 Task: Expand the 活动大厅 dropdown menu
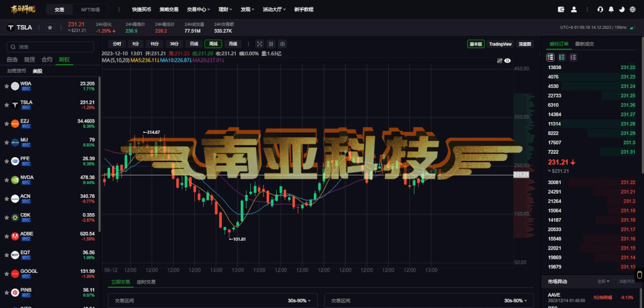(274, 9)
